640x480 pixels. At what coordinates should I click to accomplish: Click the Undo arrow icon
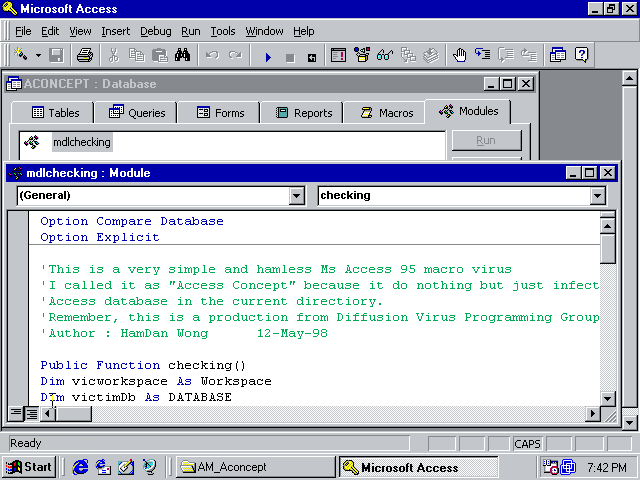212,55
